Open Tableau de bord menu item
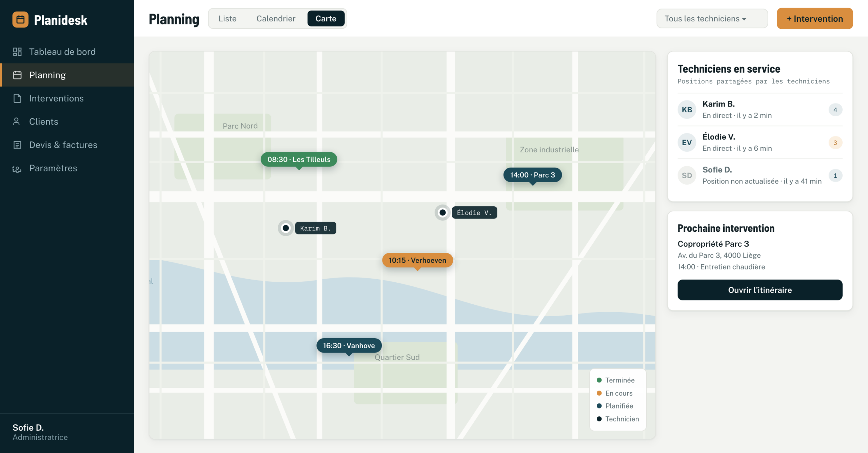This screenshot has height=453, width=868. [67, 52]
